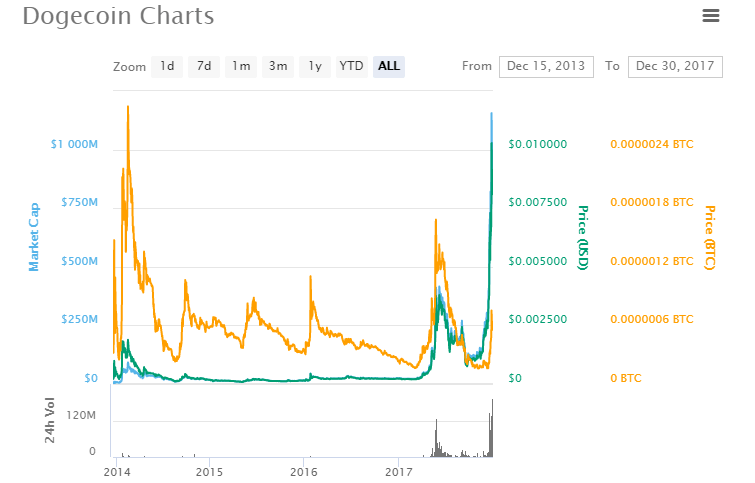Screen dimensions: 755x483
Task: Click the Price (BTC) axis title
Action: [710, 237]
